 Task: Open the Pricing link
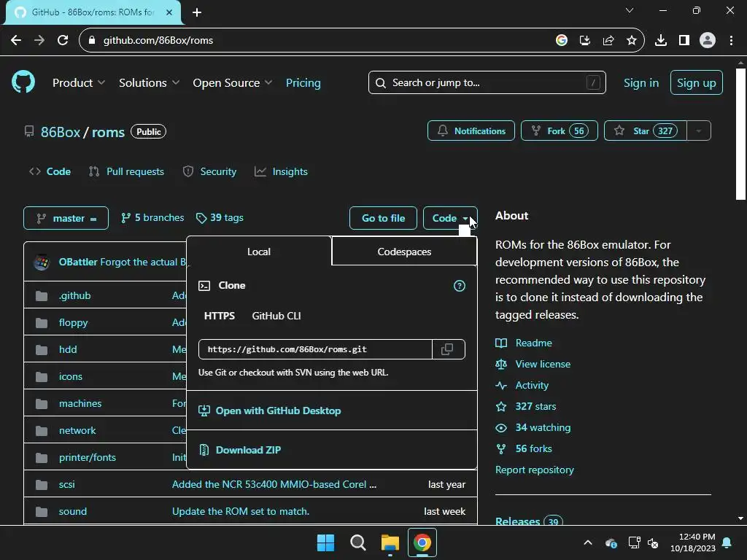(303, 83)
